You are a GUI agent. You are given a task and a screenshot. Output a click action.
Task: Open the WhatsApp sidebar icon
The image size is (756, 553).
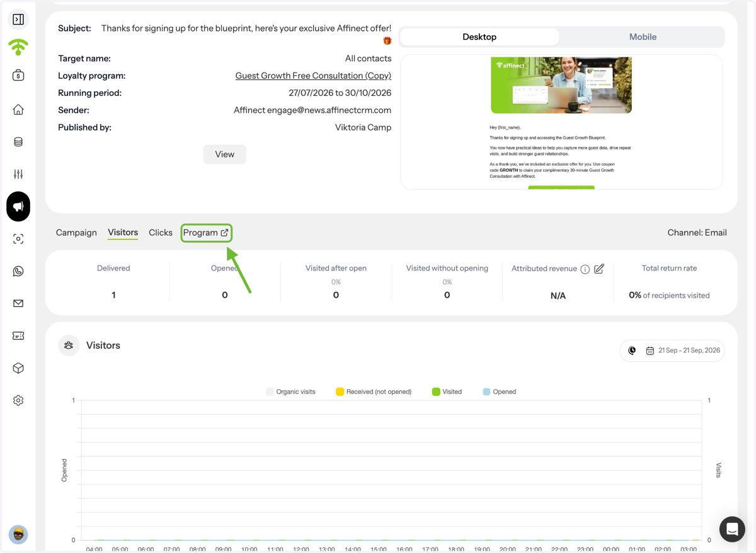(18, 271)
